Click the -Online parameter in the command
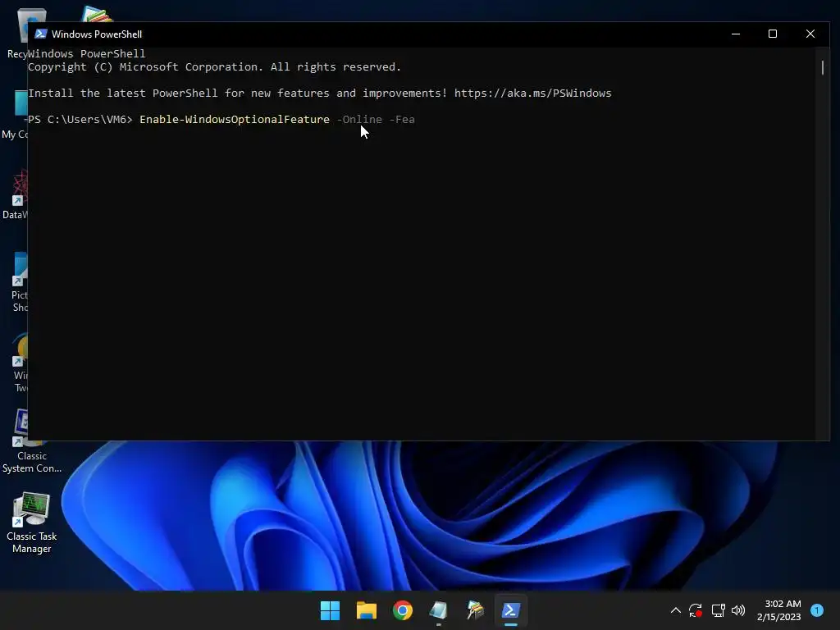Viewport: 840px width, 630px height. 359,120
